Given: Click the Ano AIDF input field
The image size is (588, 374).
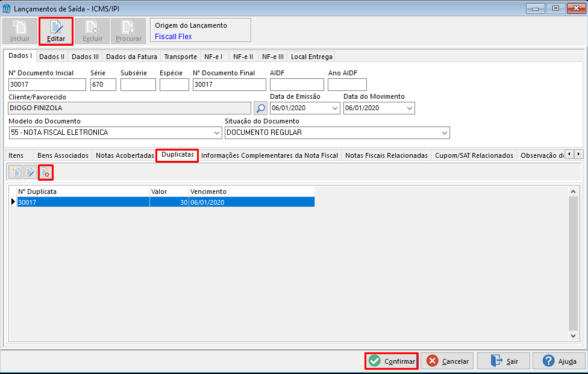Looking at the screenshot, I should click(347, 85).
